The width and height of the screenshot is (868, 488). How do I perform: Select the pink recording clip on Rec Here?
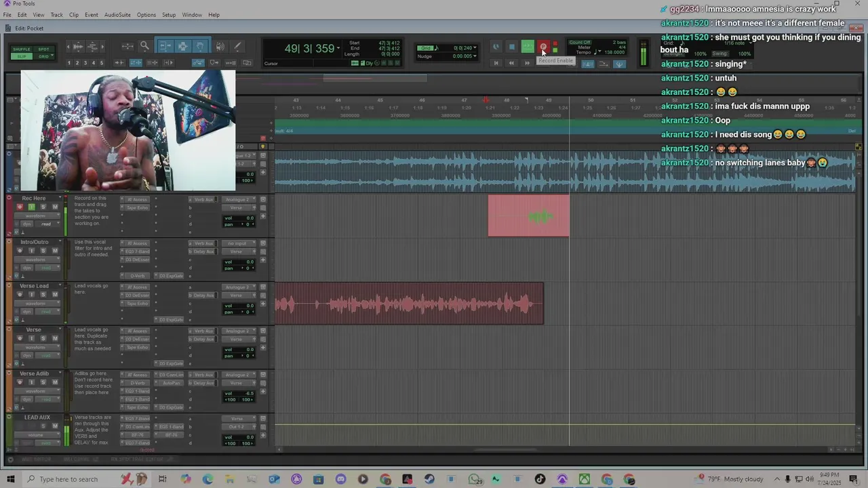click(x=529, y=216)
